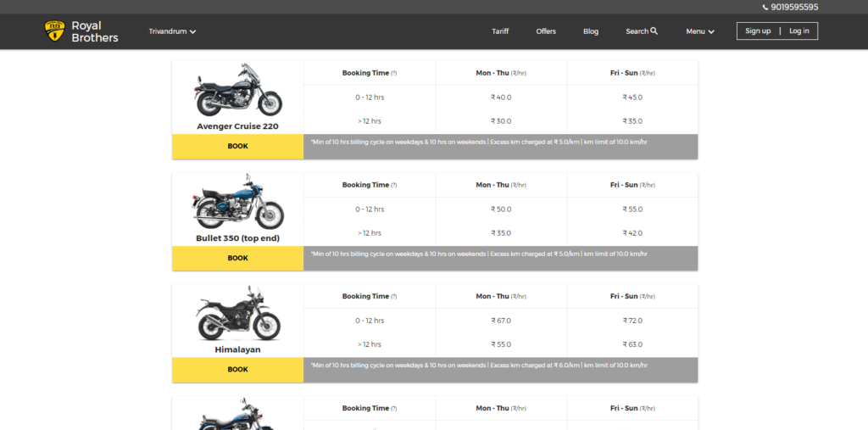Click the ₹ 40.0 Mon-Thu rate for Avenger
The width and height of the screenshot is (868, 430).
pyautogui.click(x=501, y=97)
